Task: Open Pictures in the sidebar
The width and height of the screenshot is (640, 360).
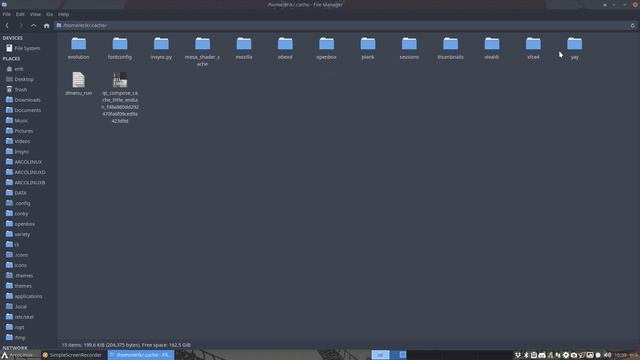Action: coord(24,131)
